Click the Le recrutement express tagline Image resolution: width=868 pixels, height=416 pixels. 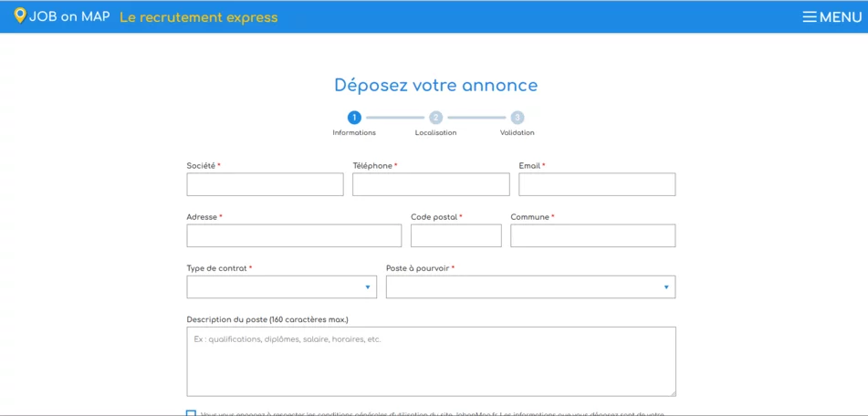point(198,16)
